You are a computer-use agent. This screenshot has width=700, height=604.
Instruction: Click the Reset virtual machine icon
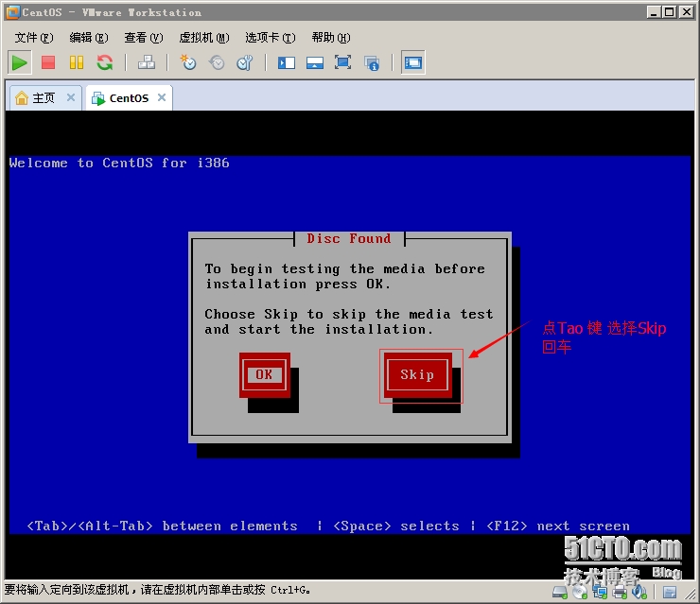(105, 62)
